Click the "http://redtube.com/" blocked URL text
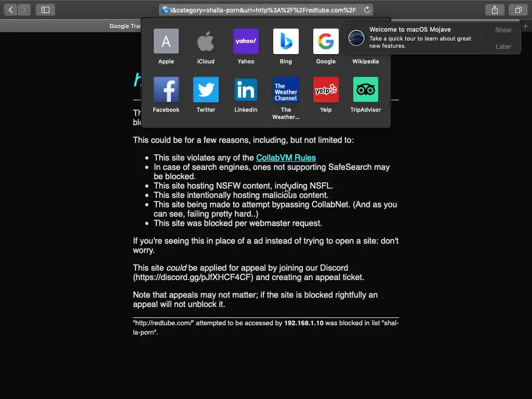The width and height of the screenshot is (532, 399). (164, 323)
